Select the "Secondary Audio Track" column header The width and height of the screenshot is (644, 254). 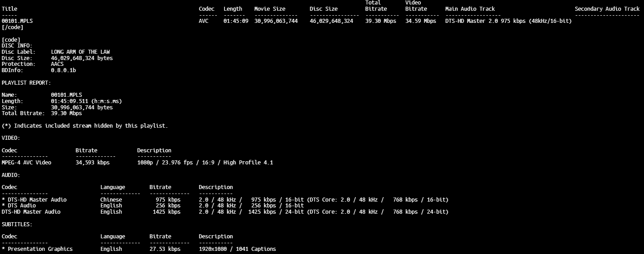coord(607,9)
